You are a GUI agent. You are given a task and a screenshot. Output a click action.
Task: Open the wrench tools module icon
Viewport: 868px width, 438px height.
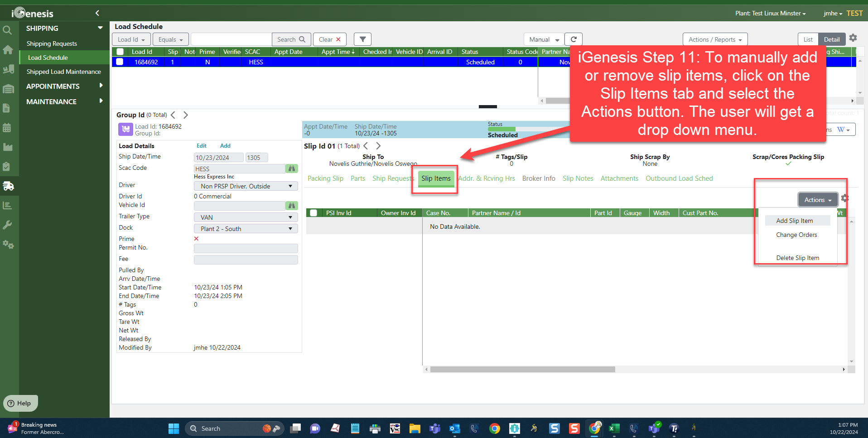coord(7,225)
